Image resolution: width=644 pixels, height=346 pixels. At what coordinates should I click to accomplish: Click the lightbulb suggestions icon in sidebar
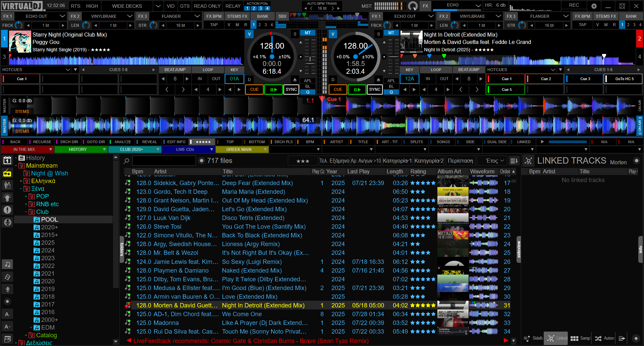(7, 197)
